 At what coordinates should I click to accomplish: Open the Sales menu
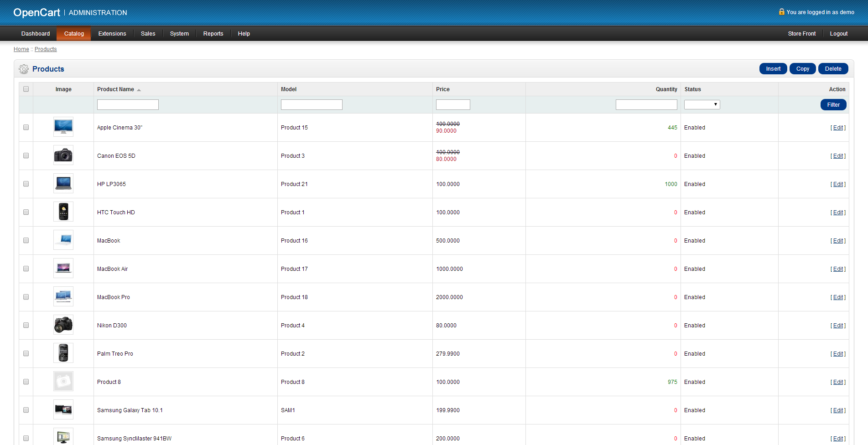coord(148,34)
